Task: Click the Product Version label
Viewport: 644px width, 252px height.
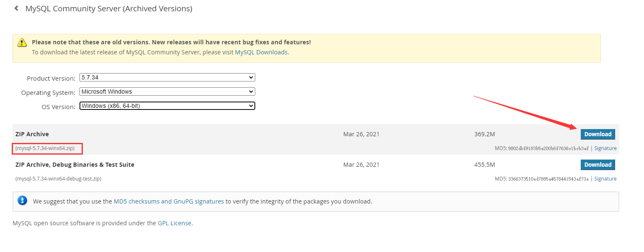Action: click(51, 79)
